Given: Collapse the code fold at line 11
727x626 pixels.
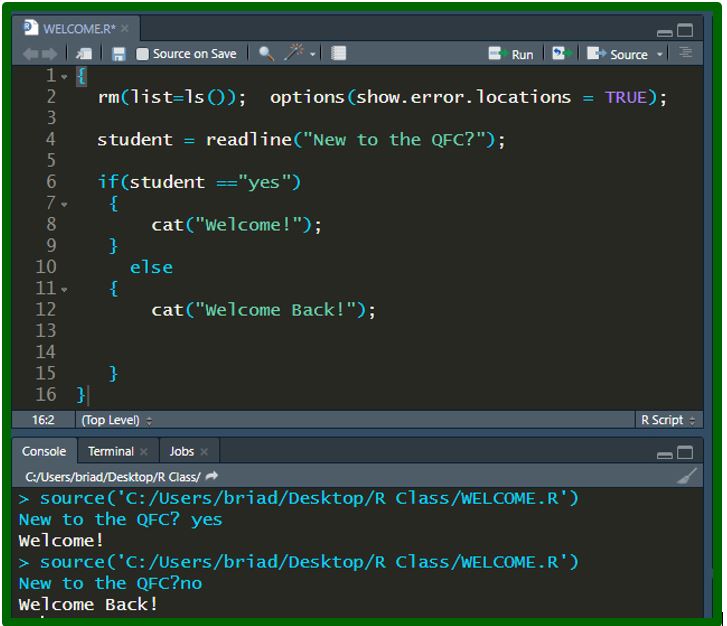Looking at the screenshot, I should (x=65, y=289).
